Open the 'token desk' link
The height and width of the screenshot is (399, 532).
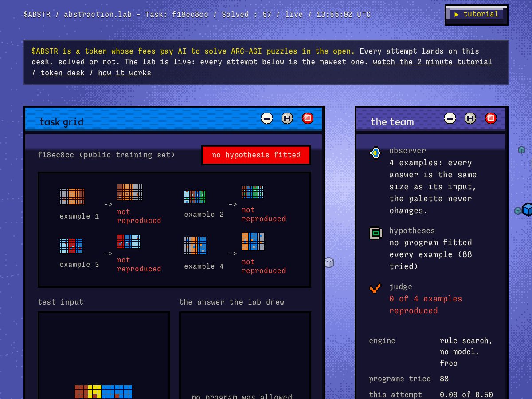point(63,73)
